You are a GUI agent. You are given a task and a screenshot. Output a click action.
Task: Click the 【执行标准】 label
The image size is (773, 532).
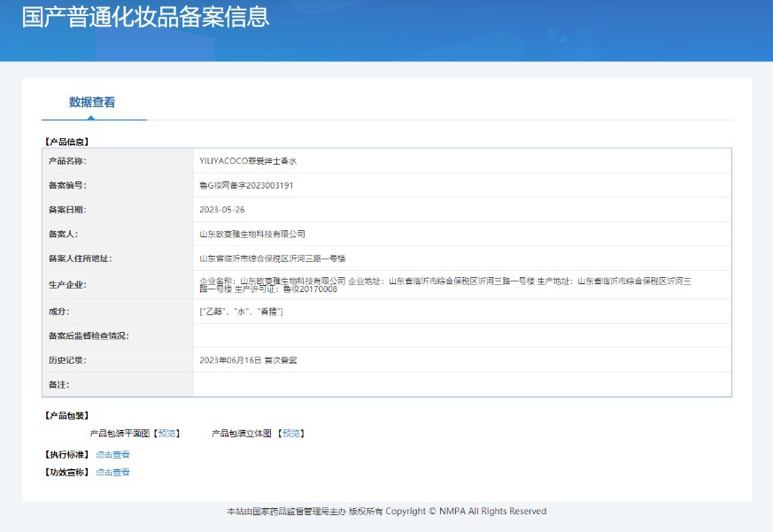point(66,455)
